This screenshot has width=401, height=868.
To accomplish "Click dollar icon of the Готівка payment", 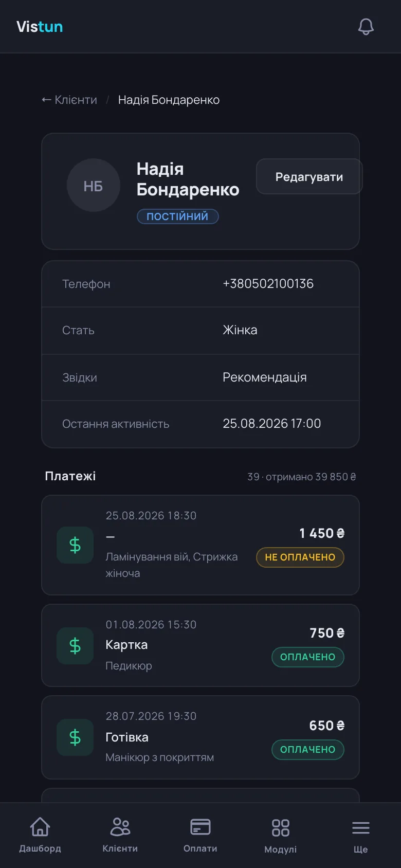I will [x=75, y=737].
